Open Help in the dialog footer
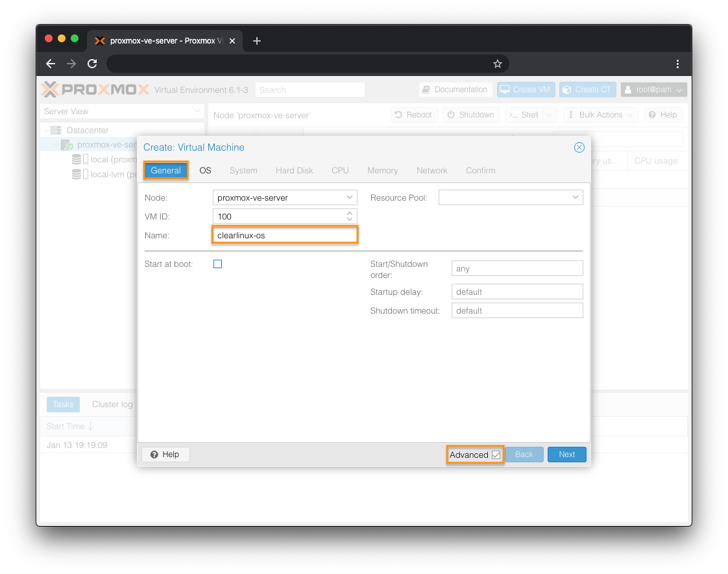Screen dimensions: 728x574 point(165,455)
